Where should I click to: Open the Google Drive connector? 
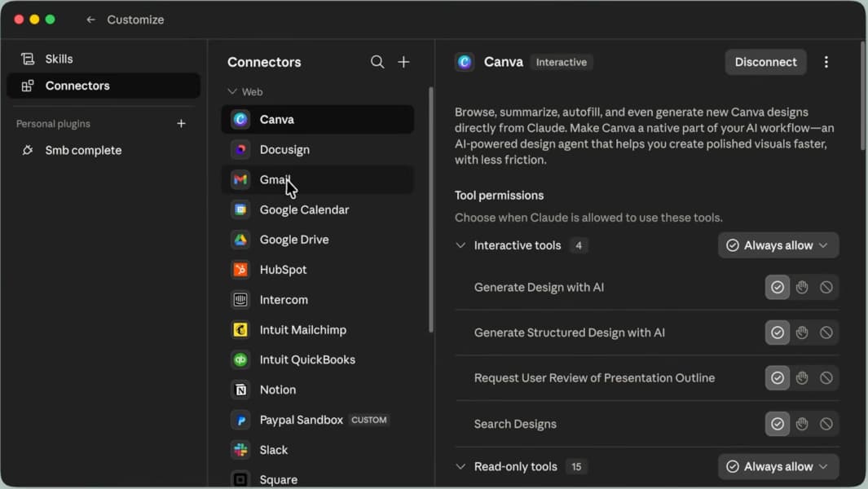tap(318, 240)
